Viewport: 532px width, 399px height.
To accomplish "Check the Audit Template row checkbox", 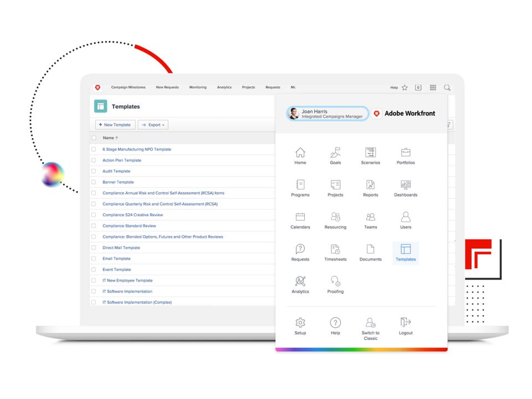I will [94, 171].
